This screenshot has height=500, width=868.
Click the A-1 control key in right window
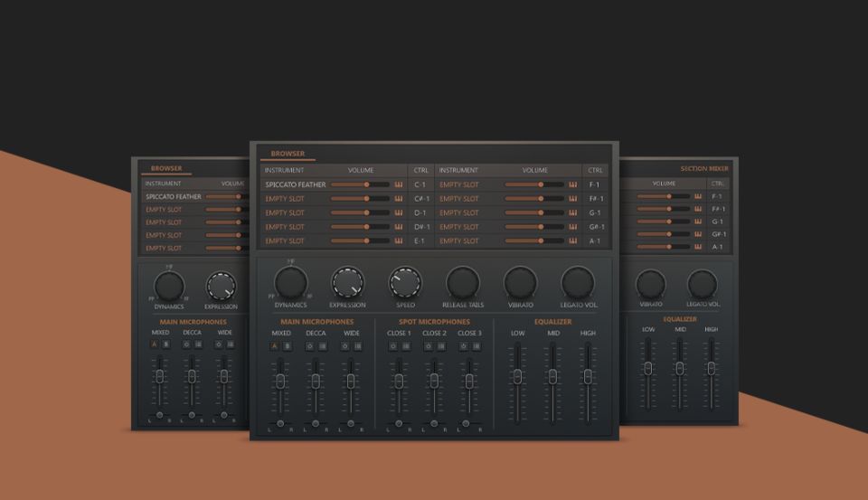click(717, 247)
